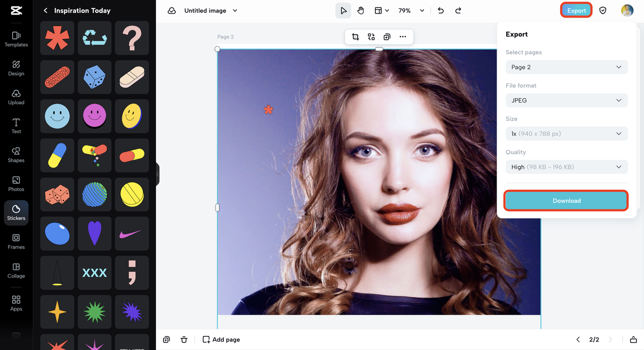
Task: Redo the last action
Action: point(458,11)
